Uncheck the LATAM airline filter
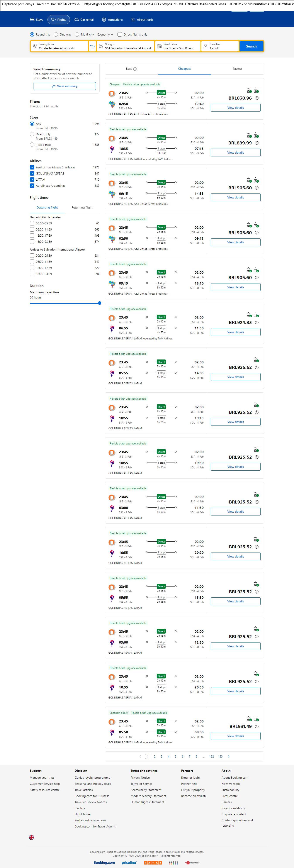Screen dimensions: 294x868 coord(32,180)
